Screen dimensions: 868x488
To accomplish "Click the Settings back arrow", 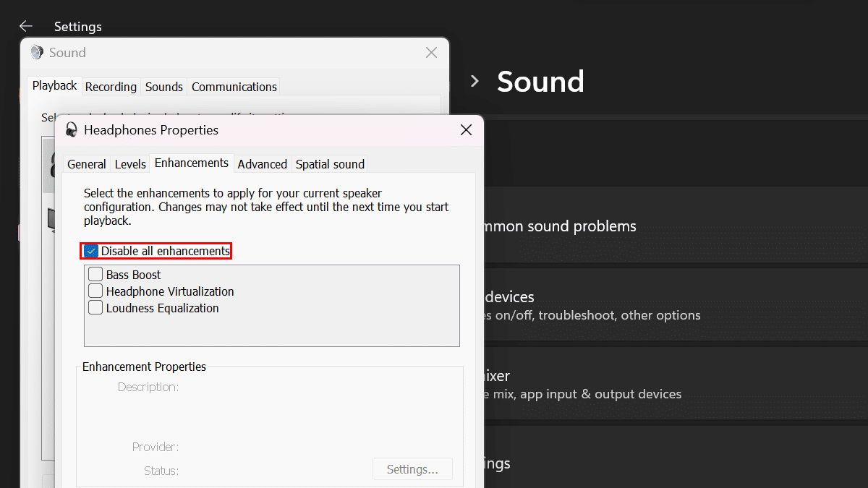I will coord(26,26).
